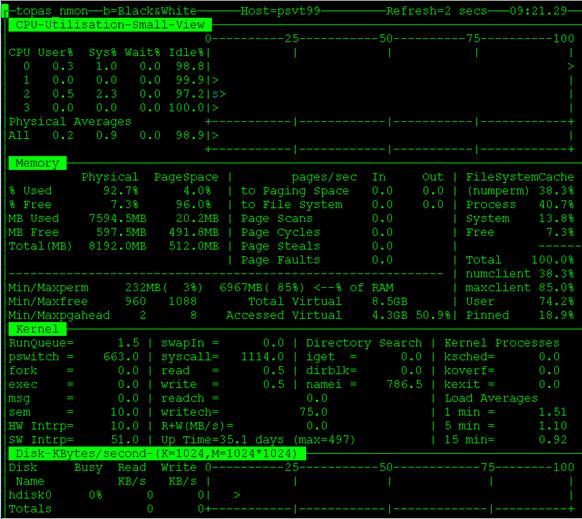This screenshot has height=519, width=582.
Task: Click the hdisk0 disk name
Action: (30, 495)
